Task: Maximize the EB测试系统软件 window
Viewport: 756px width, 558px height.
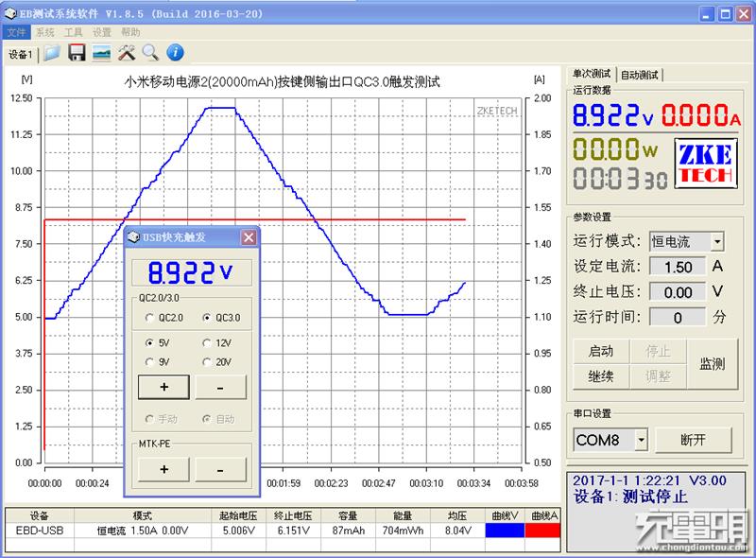Action: click(725, 14)
